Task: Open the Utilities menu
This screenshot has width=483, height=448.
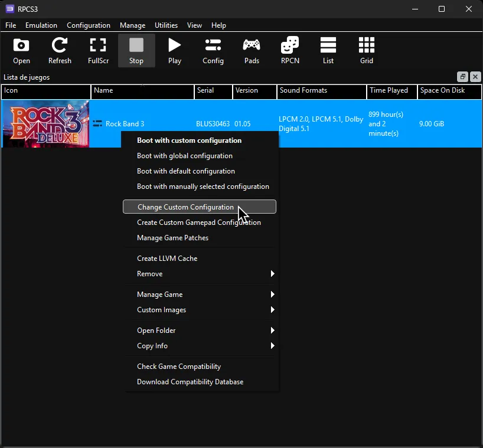Action: click(166, 25)
